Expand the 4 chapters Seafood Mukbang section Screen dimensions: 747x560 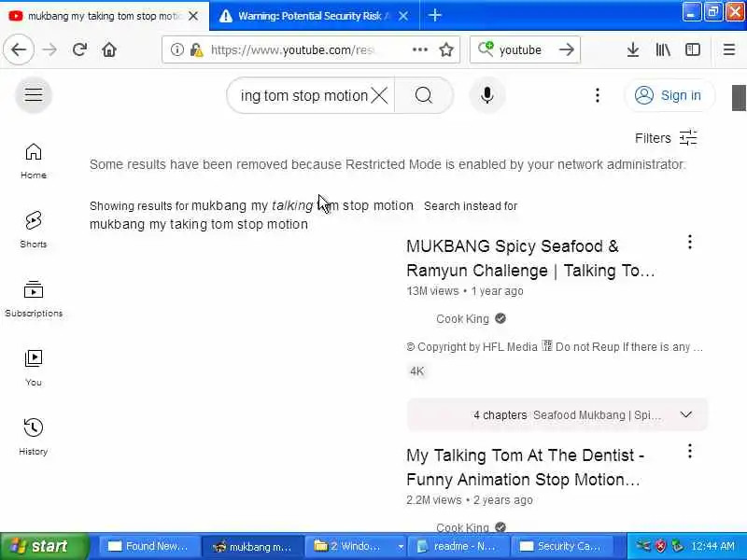point(557,414)
